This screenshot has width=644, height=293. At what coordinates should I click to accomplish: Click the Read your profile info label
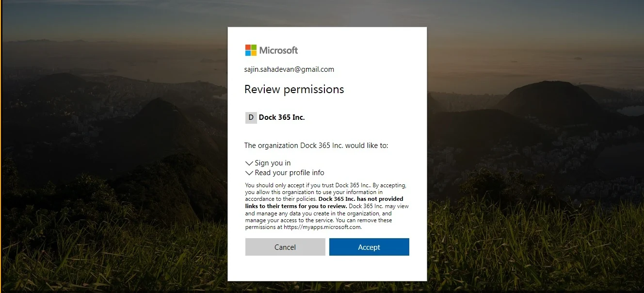pyautogui.click(x=290, y=173)
